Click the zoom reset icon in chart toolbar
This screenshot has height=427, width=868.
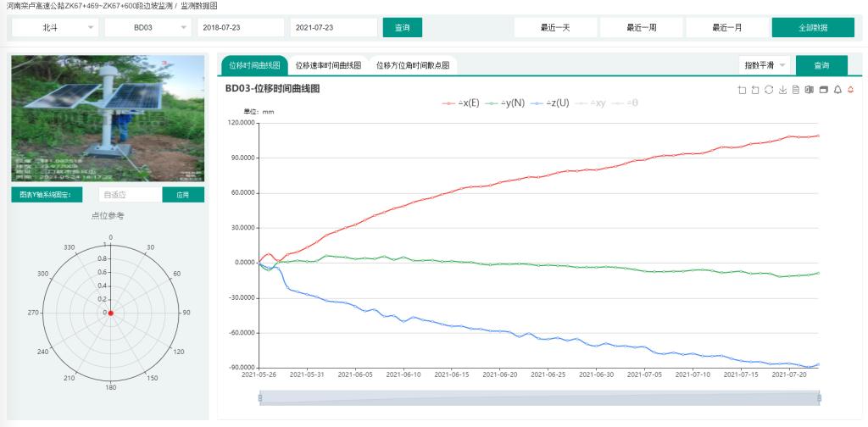(x=755, y=90)
